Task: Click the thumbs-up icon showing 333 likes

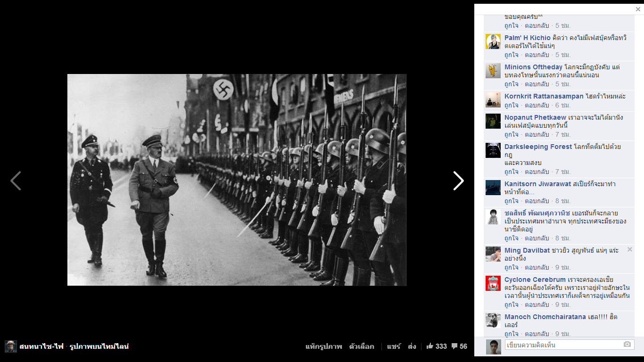Action: click(x=429, y=346)
